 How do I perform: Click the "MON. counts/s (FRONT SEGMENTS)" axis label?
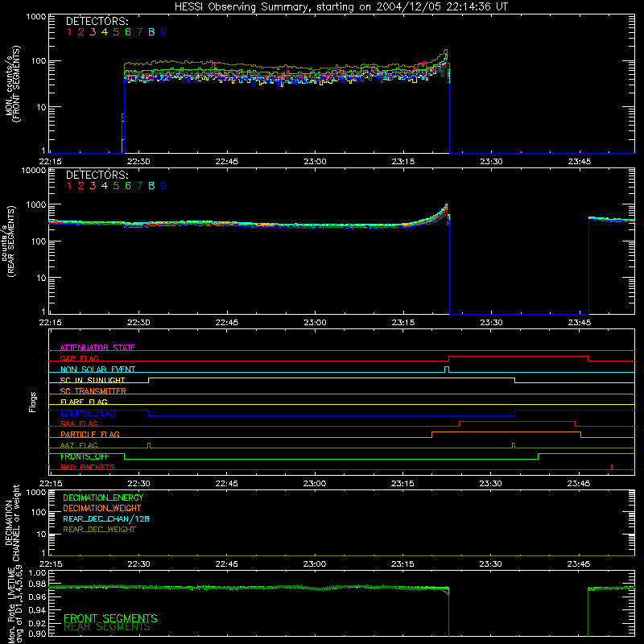pyautogui.click(x=12, y=84)
